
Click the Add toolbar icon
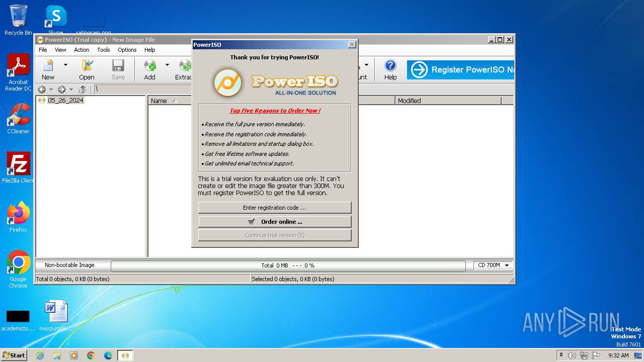click(x=150, y=69)
